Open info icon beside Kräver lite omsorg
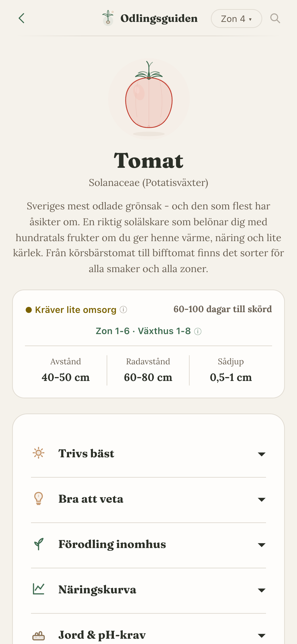The image size is (297, 644). tap(123, 309)
